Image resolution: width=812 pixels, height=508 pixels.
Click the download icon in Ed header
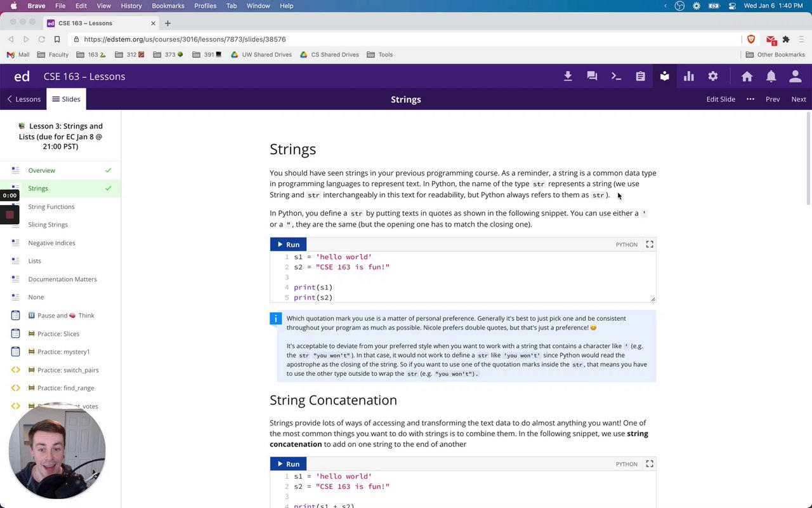coord(568,76)
